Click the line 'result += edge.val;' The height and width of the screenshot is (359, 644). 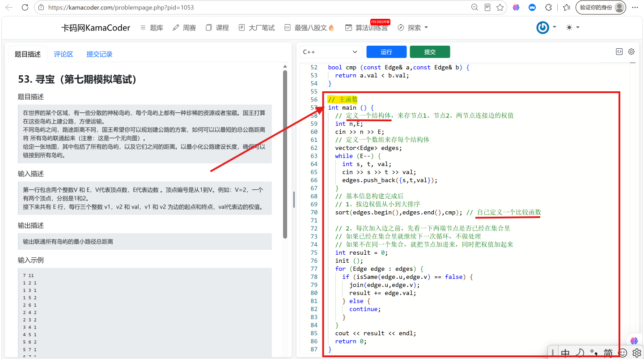point(383,293)
